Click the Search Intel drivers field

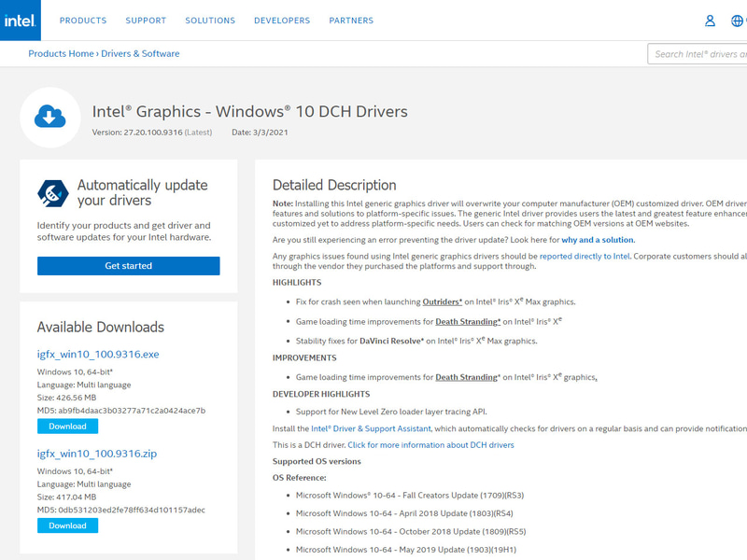[x=698, y=54]
